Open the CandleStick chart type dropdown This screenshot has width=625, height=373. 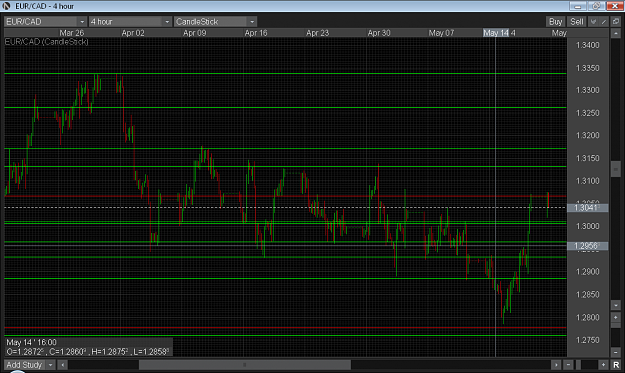tap(215, 22)
